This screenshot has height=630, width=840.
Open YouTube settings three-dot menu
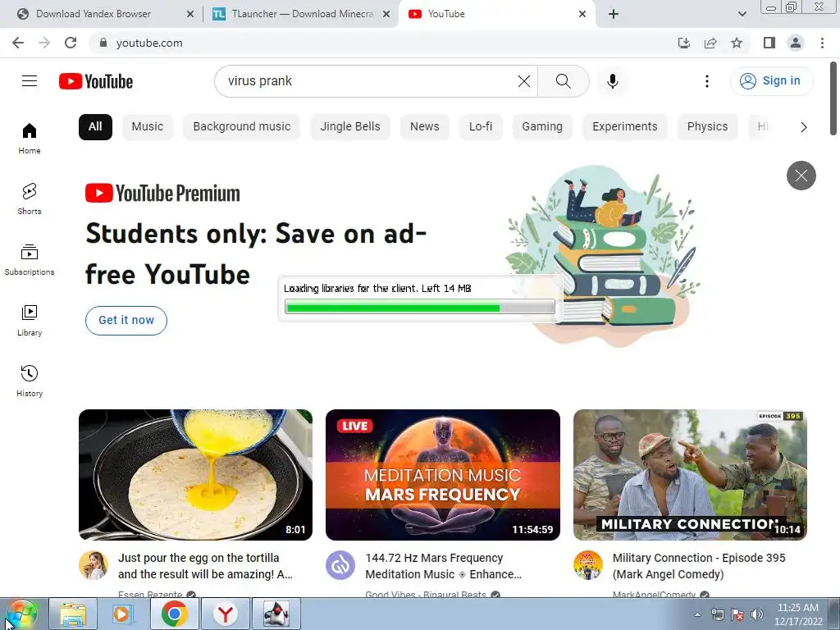click(x=706, y=81)
